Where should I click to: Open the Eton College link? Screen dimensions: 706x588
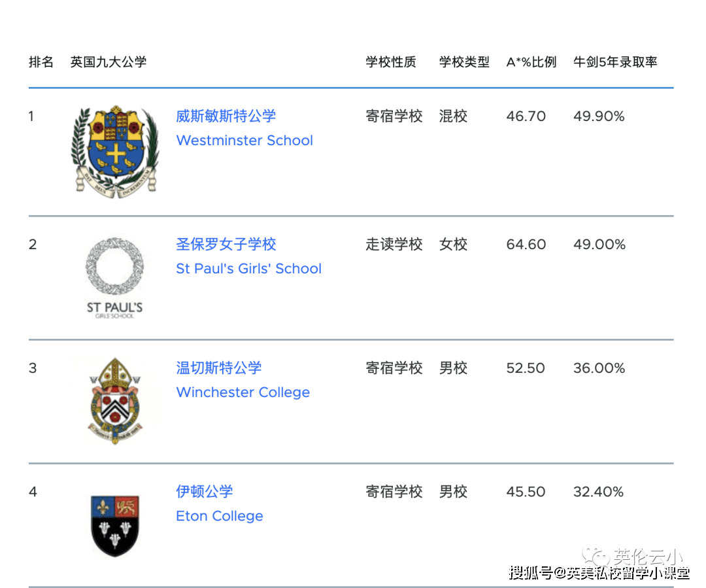219,516
